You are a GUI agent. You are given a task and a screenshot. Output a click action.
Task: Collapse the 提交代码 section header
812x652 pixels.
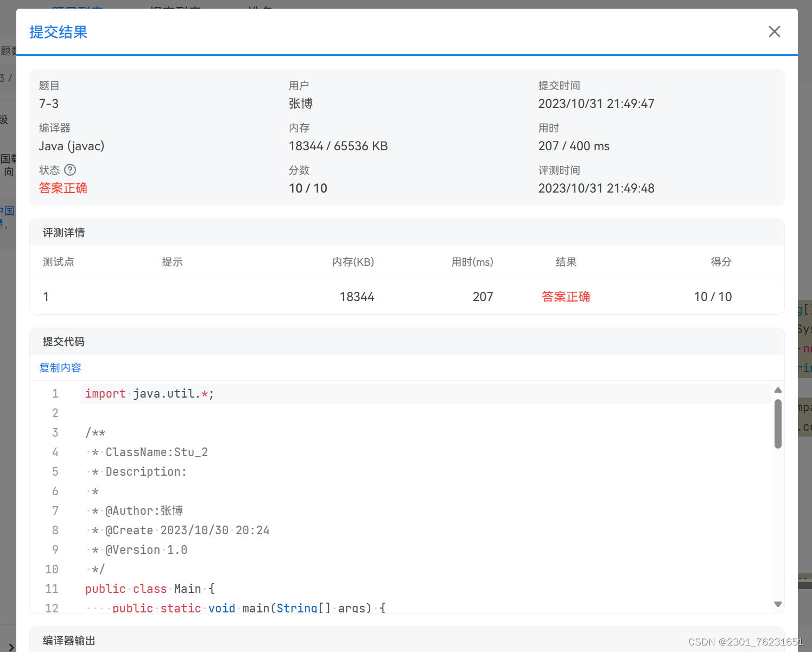64,341
